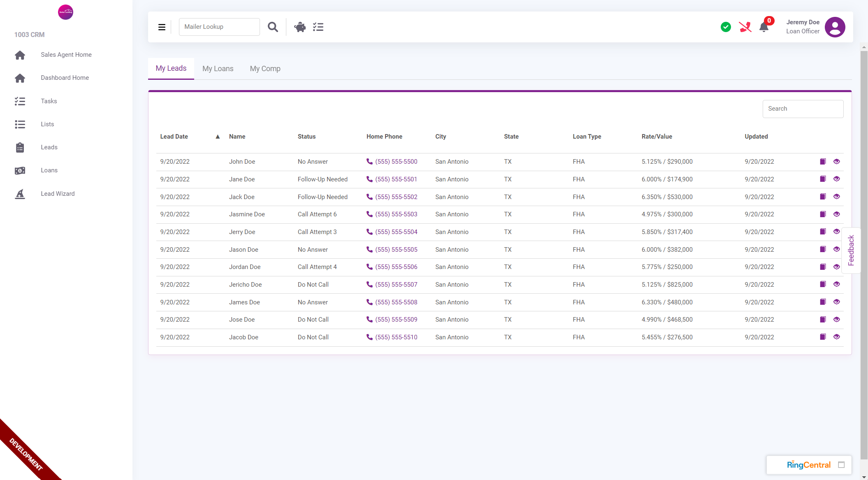
Task: View Jane Doe lead via eye icon
Action: click(x=836, y=179)
